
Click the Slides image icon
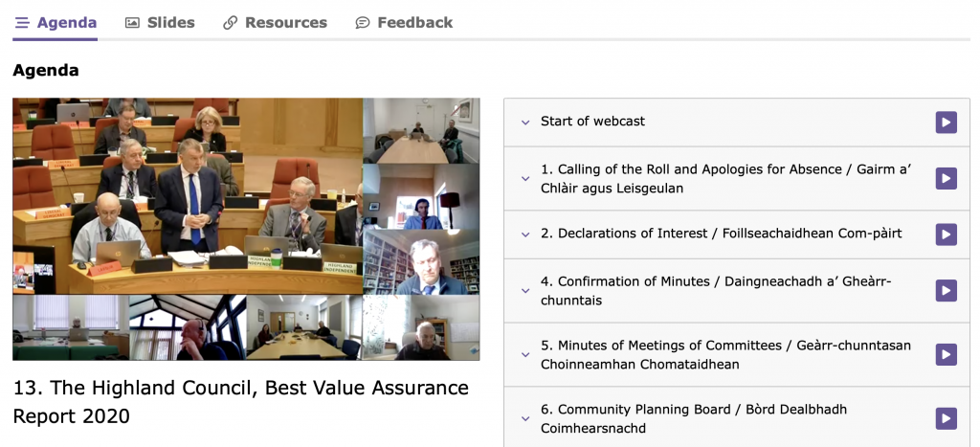click(132, 23)
